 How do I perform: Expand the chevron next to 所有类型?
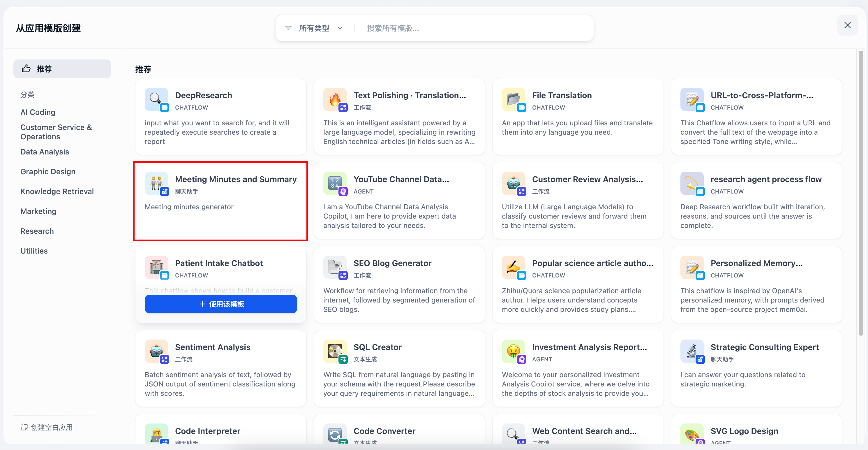(x=340, y=28)
